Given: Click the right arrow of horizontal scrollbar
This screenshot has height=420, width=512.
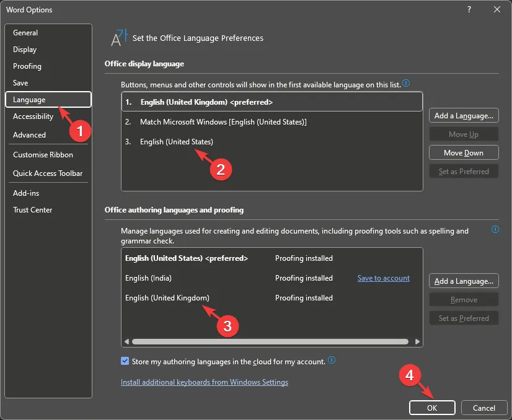Looking at the screenshot, I should (417, 342).
